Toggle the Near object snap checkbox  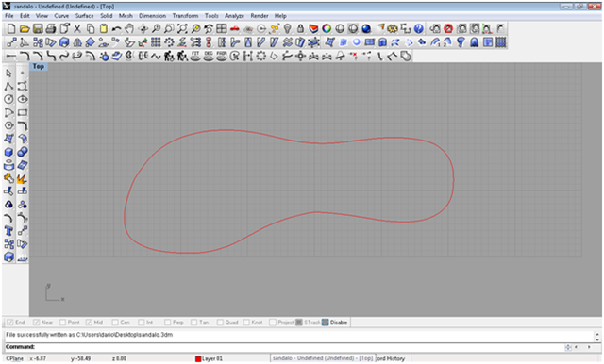pyautogui.click(x=37, y=323)
